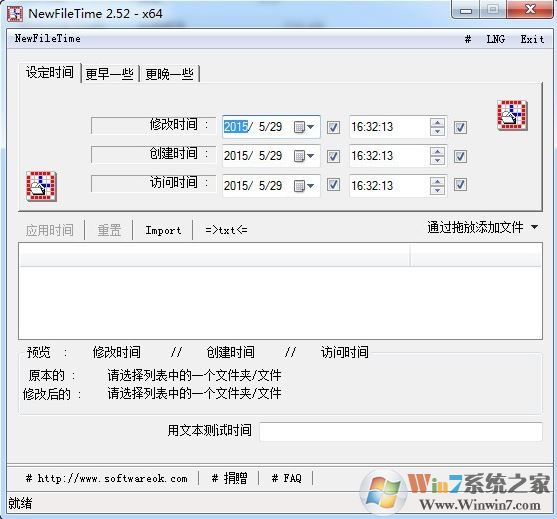The image size is (557, 519).
Task: Open calendar picker for 修改时间 date
Action: (x=304, y=127)
